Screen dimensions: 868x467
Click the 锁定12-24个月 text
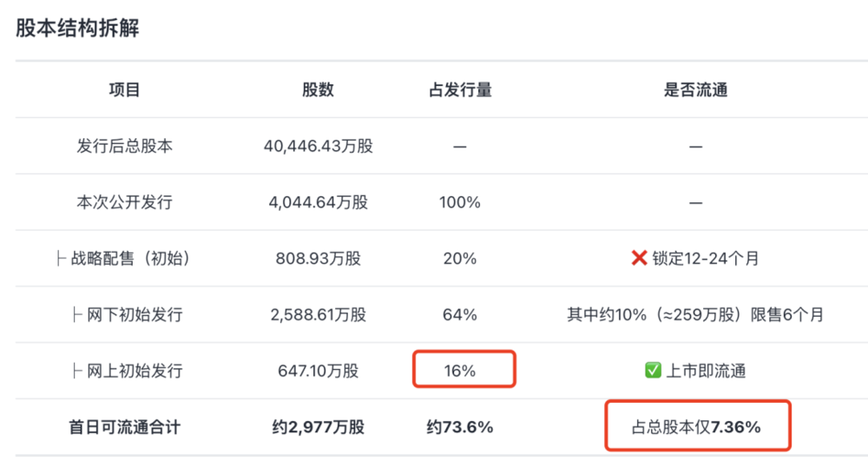pos(705,259)
